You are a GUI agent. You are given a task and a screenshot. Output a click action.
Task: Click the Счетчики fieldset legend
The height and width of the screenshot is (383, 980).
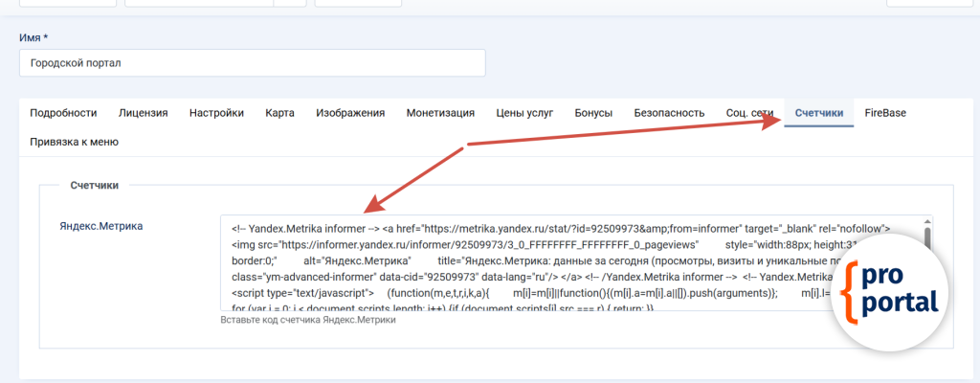(95, 185)
